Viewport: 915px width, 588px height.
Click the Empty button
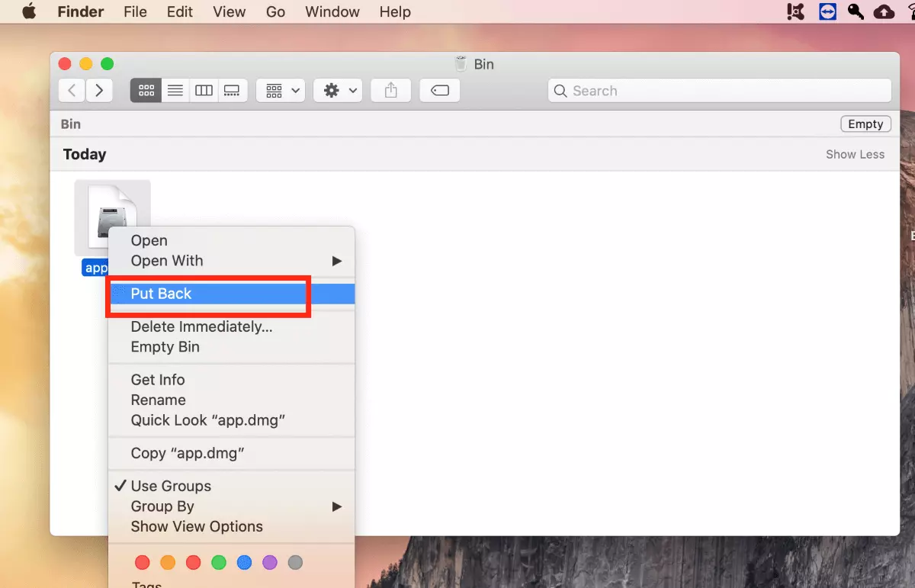[x=865, y=124]
